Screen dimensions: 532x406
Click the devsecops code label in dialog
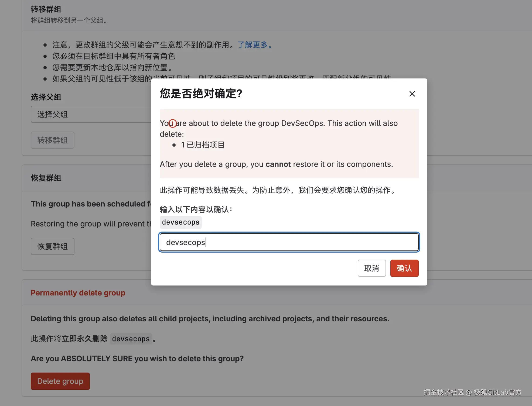pos(180,222)
